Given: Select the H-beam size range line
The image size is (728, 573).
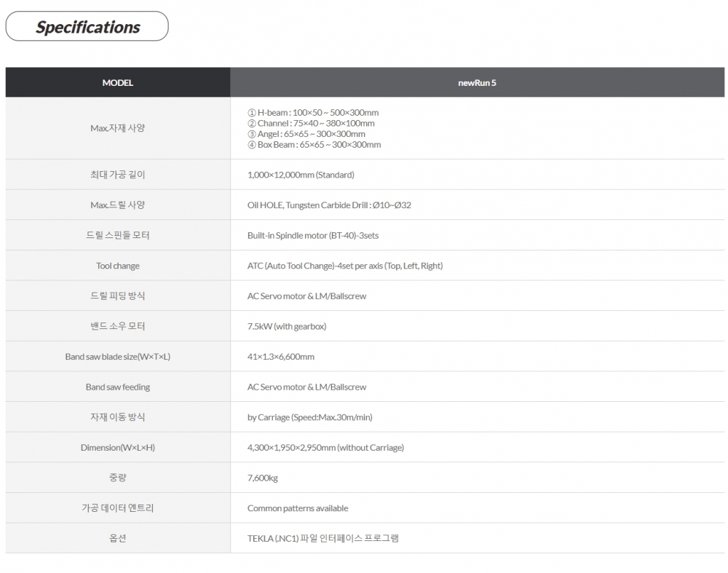Looking at the screenshot, I should (313, 113).
